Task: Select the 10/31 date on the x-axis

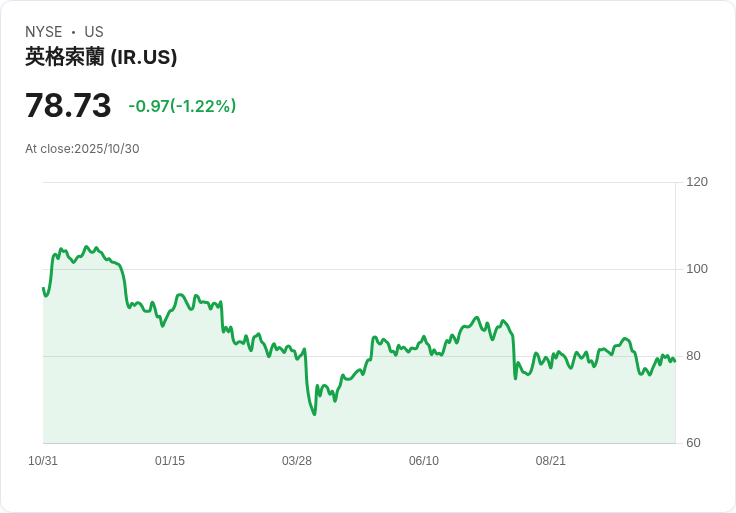Action: coord(43,461)
